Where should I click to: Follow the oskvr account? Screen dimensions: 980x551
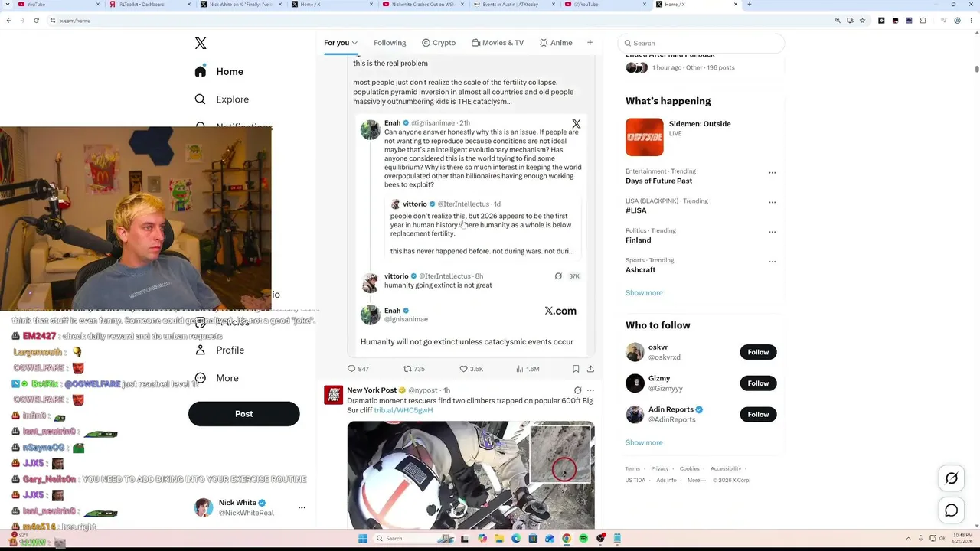coord(758,352)
